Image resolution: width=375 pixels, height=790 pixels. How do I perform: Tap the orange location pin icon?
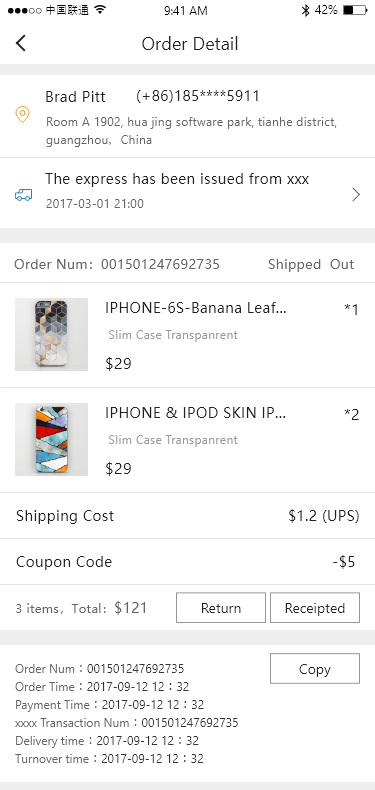click(22, 115)
